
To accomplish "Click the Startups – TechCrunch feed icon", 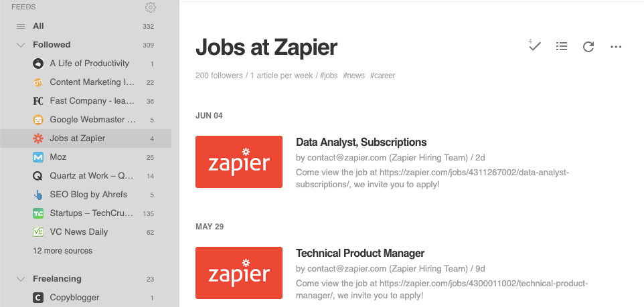I will pos(38,213).
